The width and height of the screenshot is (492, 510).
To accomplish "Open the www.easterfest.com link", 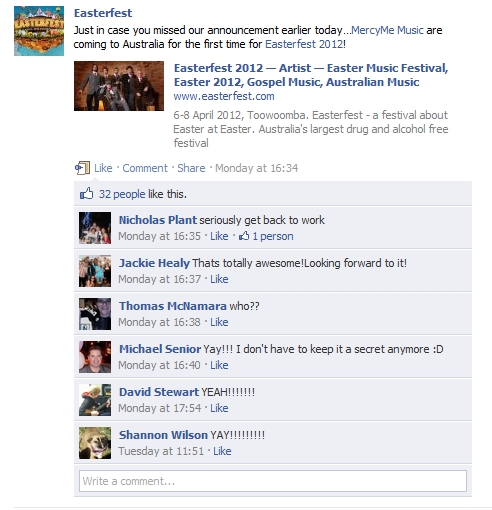I will [224, 96].
